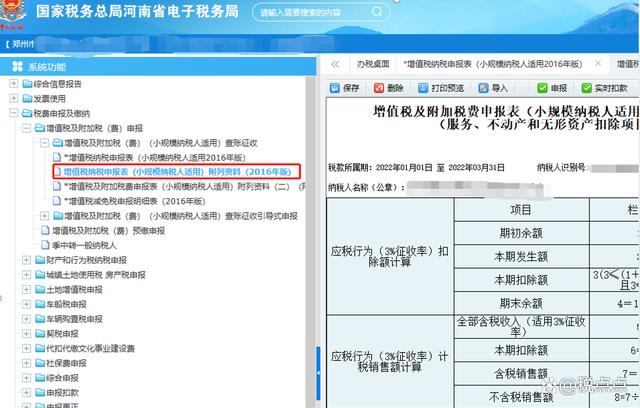The width and height of the screenshot is (640, 408).
Task: Click the 删除 delete icon
Action: point(379,88)
